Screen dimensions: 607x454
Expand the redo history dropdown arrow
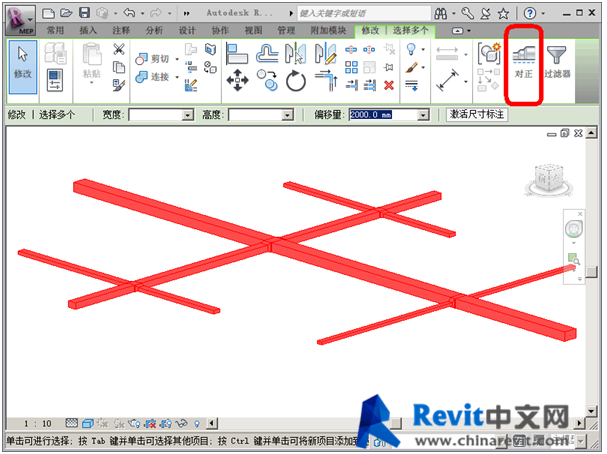point(170,14)
